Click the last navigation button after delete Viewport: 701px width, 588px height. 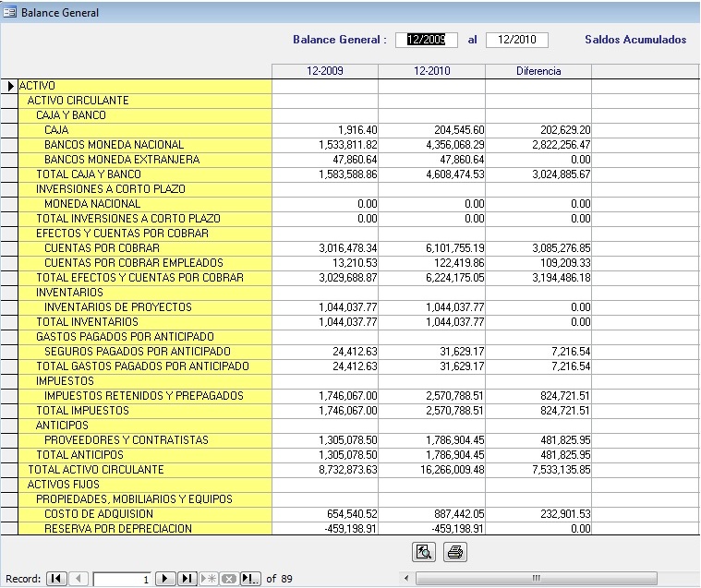point(250,579)
